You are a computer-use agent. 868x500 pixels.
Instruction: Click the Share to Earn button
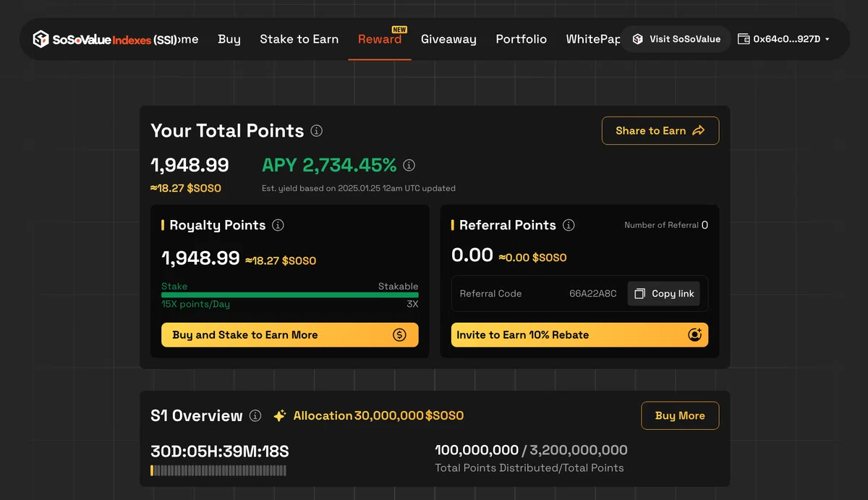660,131
